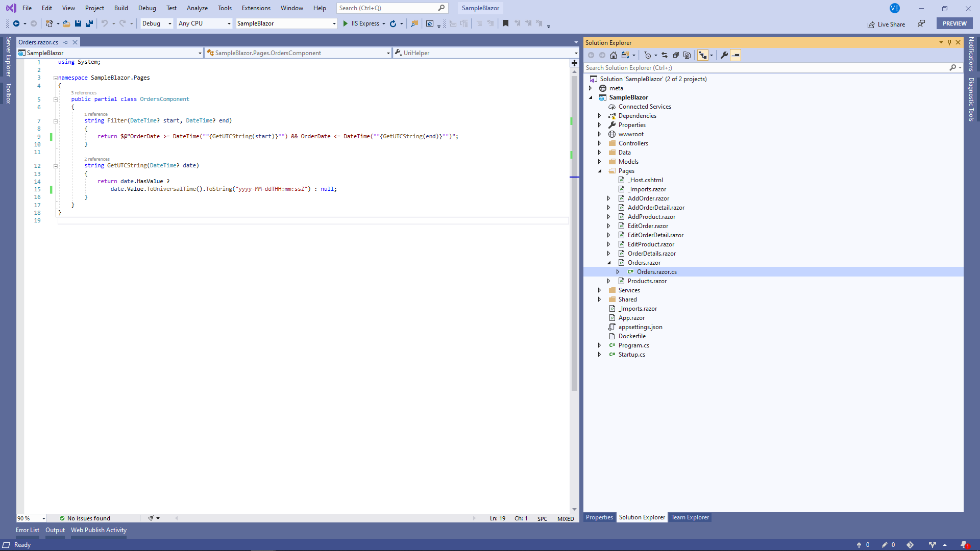
Task: Start debugging with IIS Express play button
Action: 346,23
